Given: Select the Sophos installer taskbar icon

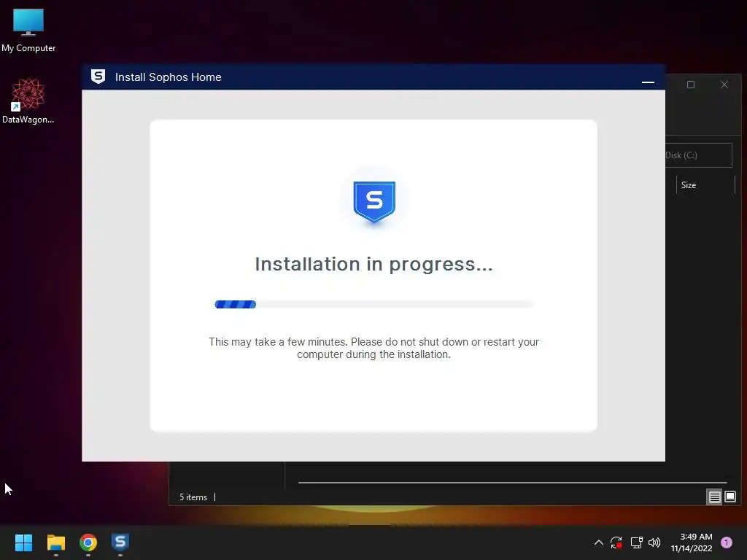Looking at the screenshot, I should (x=120, y=542).
